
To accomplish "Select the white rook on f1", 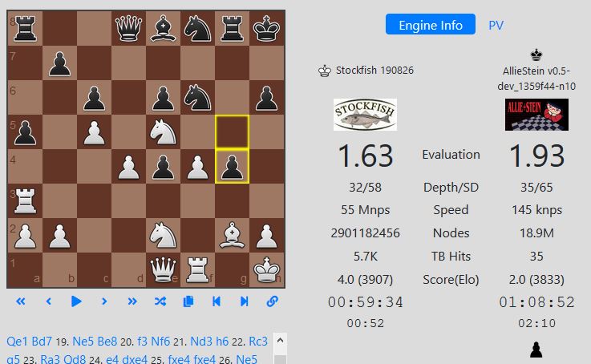I will 197,270.
